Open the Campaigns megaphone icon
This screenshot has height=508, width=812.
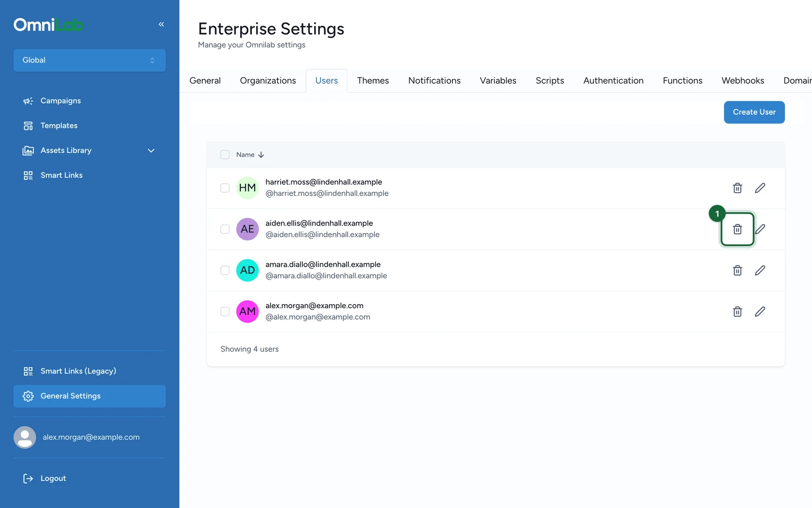(x=28, y=101)
